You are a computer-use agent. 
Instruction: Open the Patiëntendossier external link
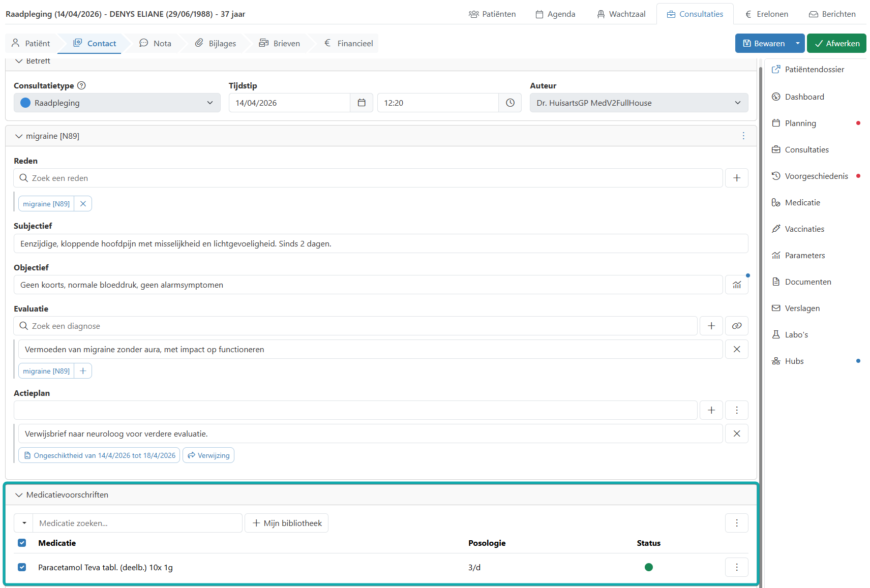point(814,70)
